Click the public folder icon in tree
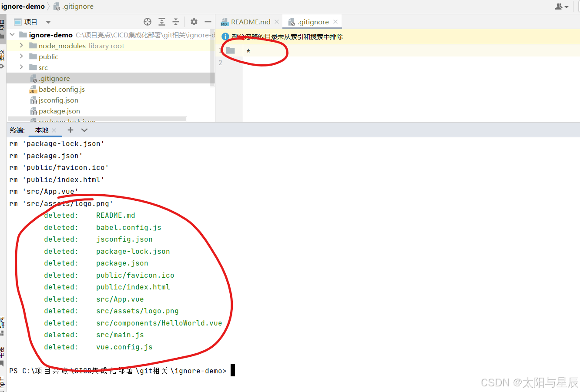The image size is (580, 392). pyautogui.click(x=33, y=56)
